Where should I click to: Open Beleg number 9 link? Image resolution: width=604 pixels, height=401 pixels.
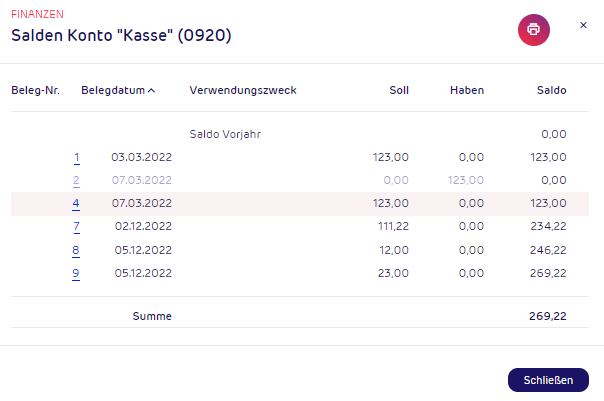(x=76, y=273)
